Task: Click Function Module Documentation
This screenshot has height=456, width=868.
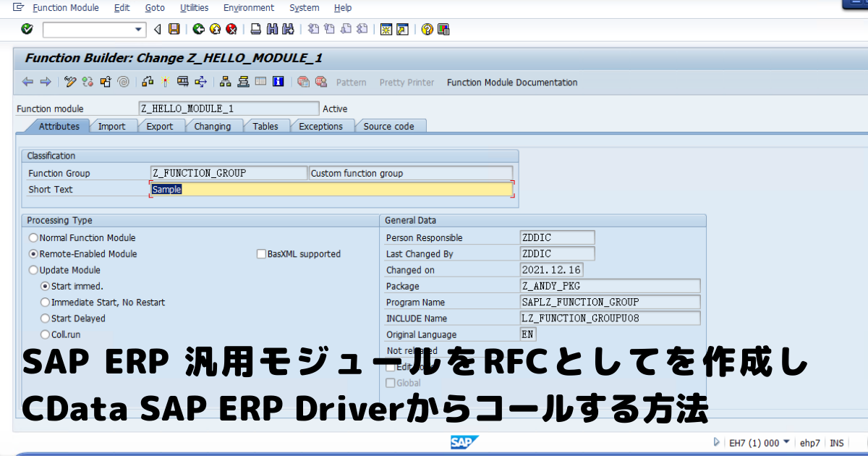Action: point(511,82)
